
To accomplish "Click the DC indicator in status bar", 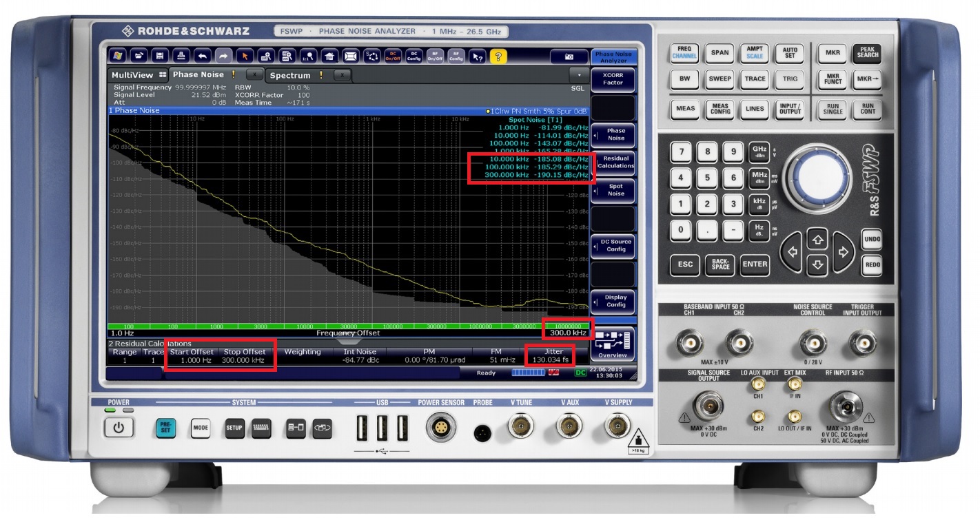I will [581, 373].
